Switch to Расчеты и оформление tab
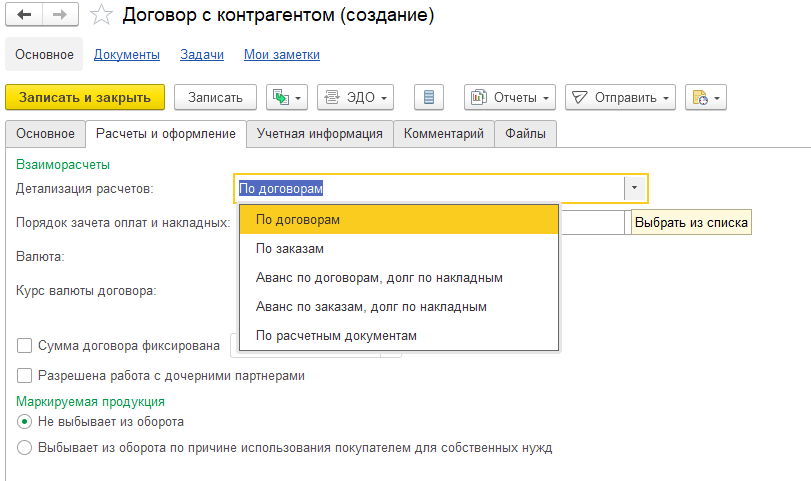 click(x=166, y=133)
